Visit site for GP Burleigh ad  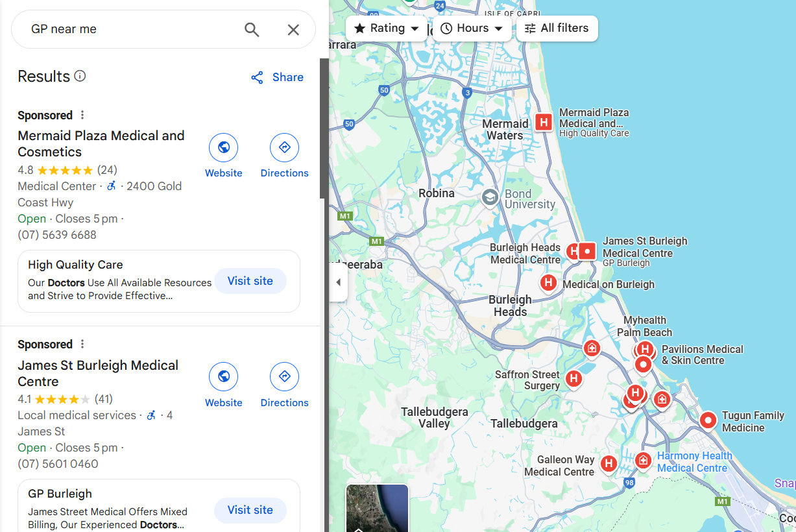pos(250,510)
